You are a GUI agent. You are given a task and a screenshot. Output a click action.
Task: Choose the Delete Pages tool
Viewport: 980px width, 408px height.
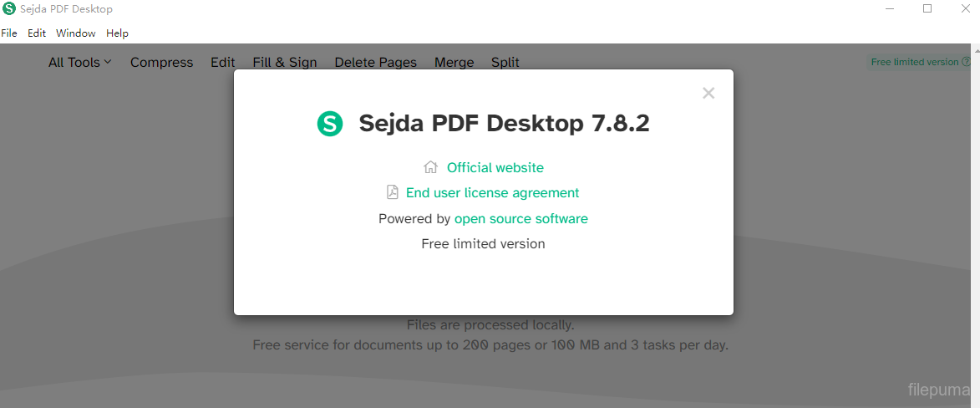375,62
